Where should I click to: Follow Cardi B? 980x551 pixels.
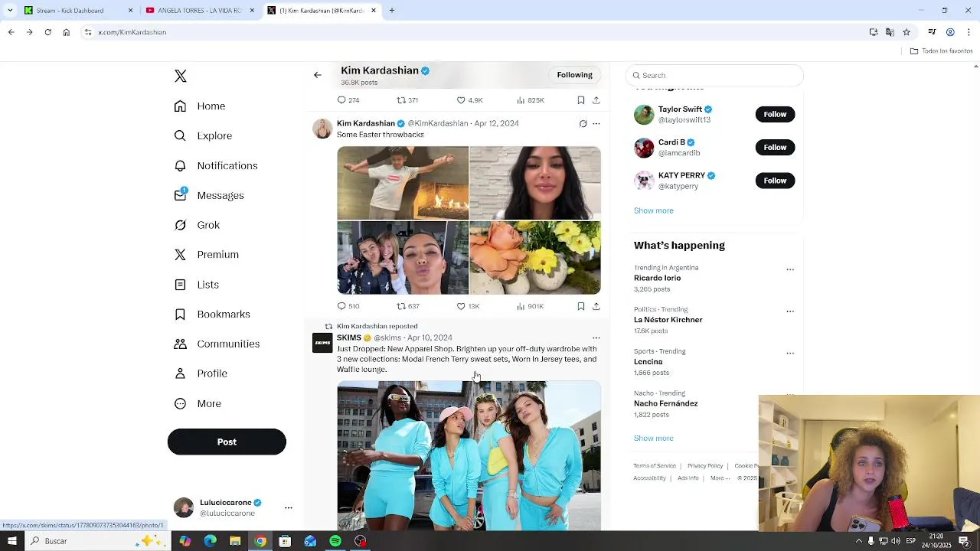tap(775, 147)
